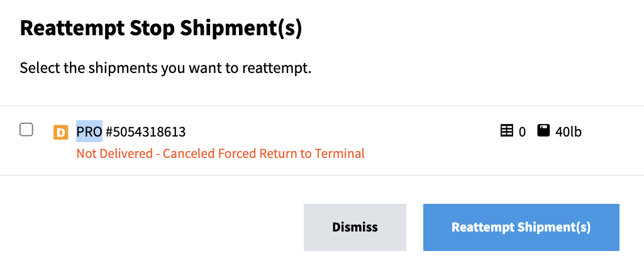Click the pieces count table icon
Screen dimensions: 644x268
click(x=506, y=131)
